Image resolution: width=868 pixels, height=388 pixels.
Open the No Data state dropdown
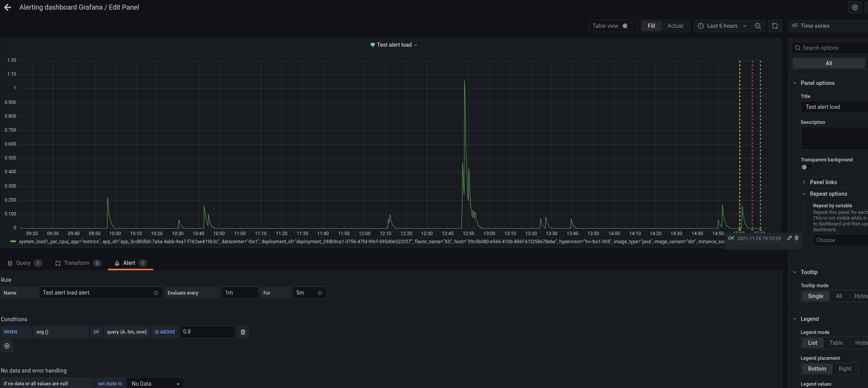click(x=155, y=383)
